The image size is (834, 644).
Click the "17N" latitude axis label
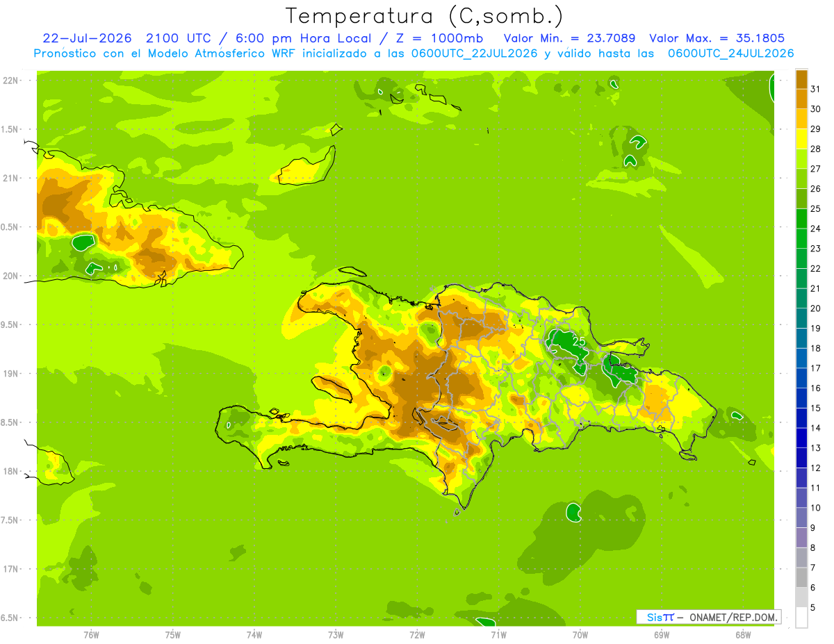(x=10, y=569)
